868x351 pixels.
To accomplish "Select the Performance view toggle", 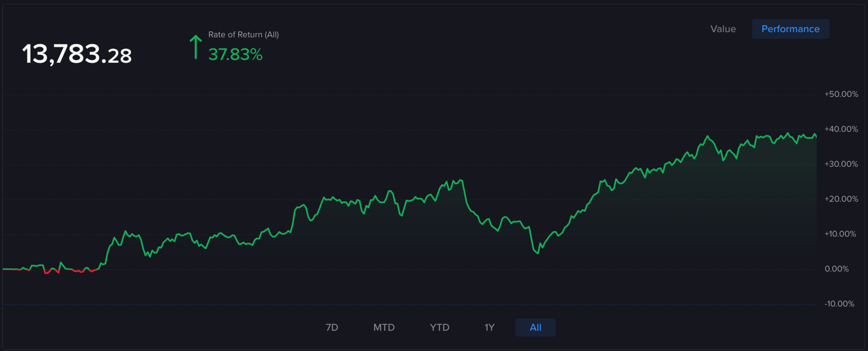I will [790, 29].
